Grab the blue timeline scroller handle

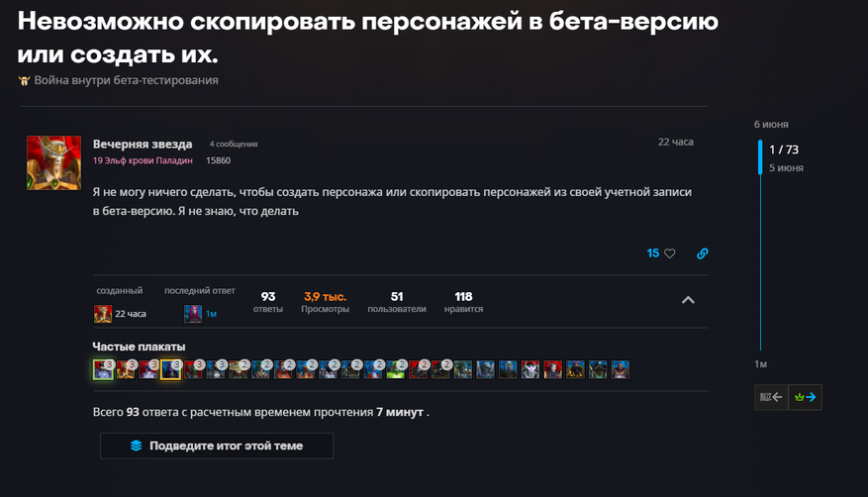pyautogui.click(x=760, y=157)
